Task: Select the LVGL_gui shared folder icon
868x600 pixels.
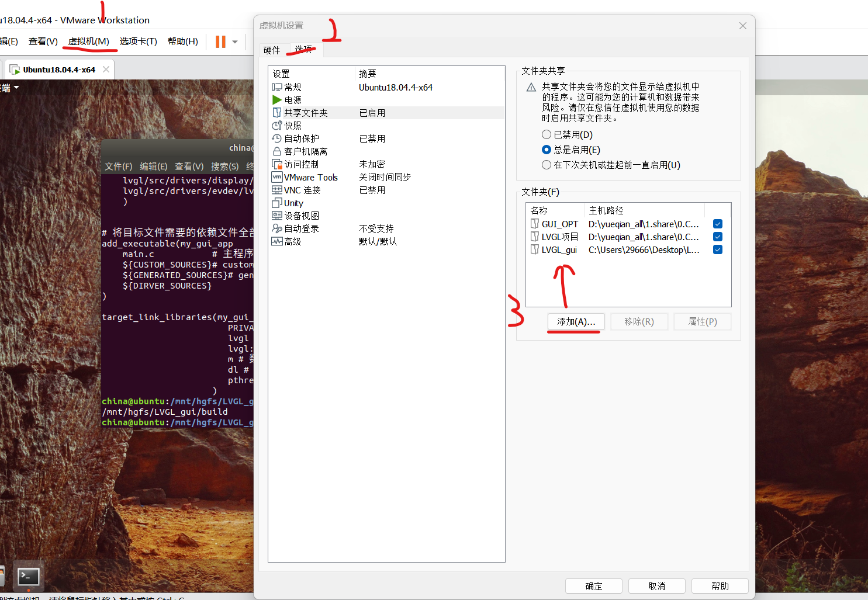Action: coord(535,249)
